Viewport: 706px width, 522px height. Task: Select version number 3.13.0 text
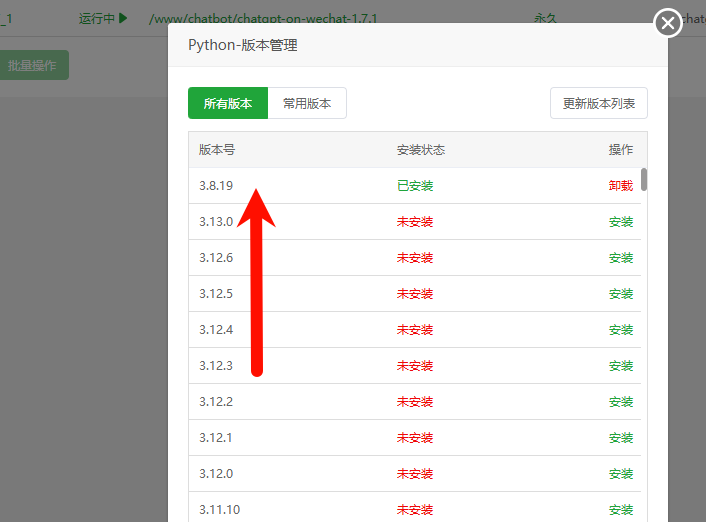click(216, 222)
